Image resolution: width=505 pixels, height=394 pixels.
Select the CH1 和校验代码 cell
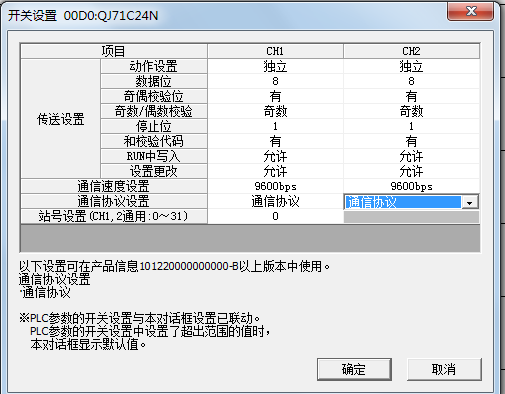[x=275, y=141]
